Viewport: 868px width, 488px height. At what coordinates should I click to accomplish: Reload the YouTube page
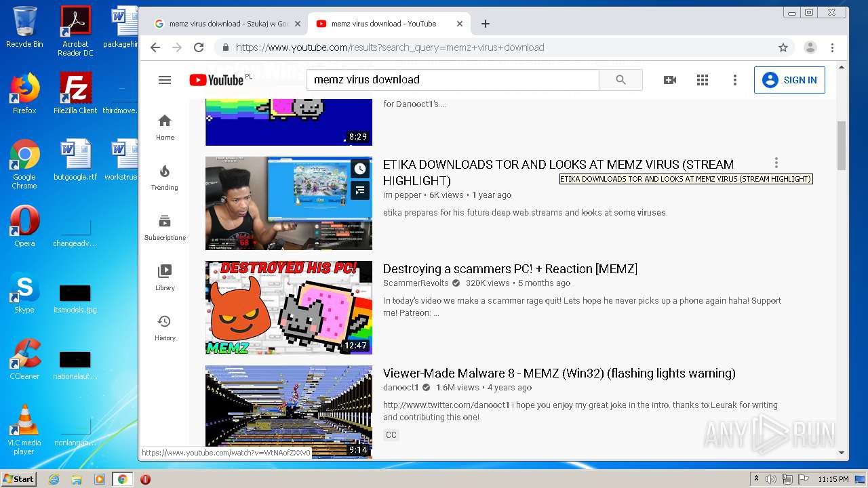tap(199, 47)
